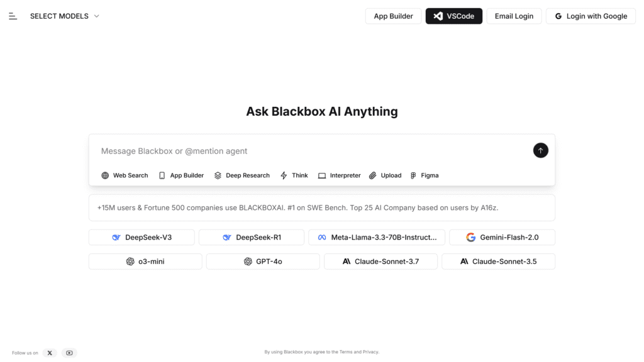Focus the Message Blackbox input field
Screen dimensions: 644x362
[x=312, y=151]
